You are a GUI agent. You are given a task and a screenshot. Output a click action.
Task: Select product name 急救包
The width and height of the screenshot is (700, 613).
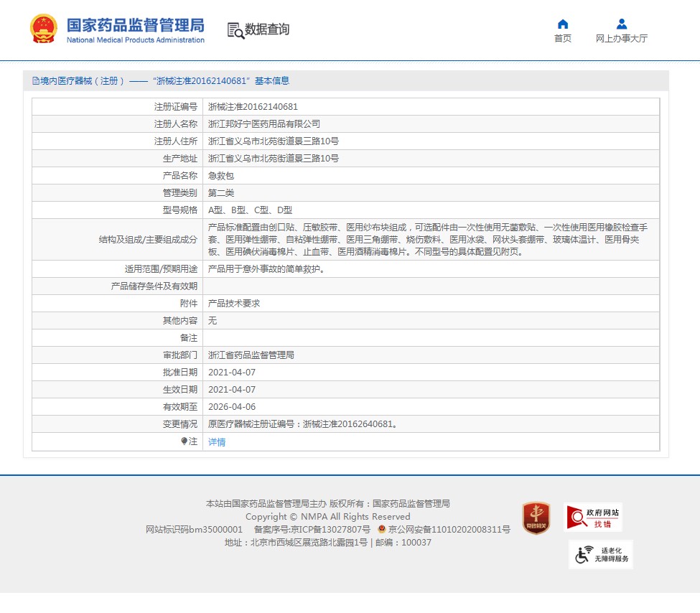coord(221,175)
